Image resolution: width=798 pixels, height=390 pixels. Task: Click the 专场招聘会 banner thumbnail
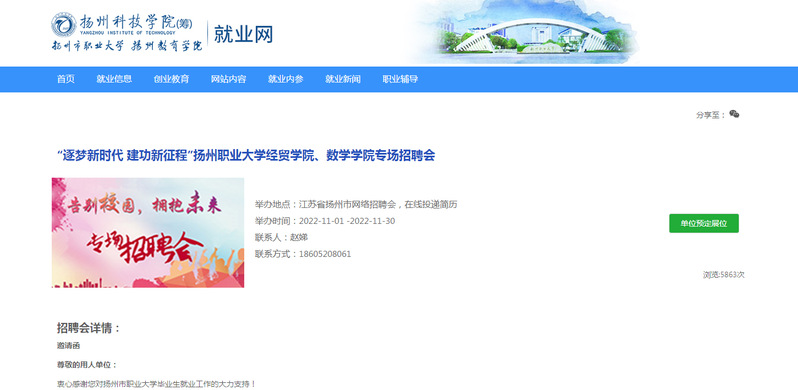pyautogui.click(x=148, y=233)
